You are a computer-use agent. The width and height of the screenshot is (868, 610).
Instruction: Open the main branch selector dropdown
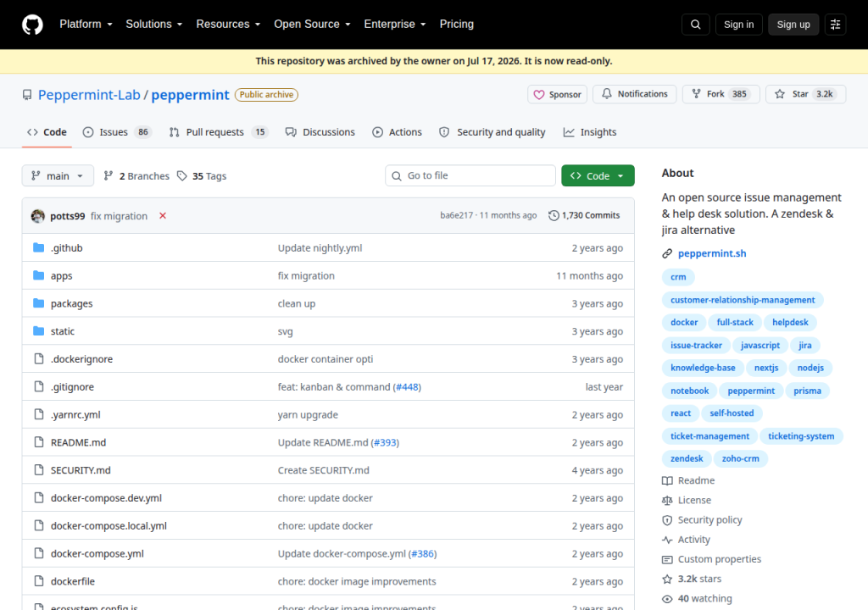tap(58, 175)
